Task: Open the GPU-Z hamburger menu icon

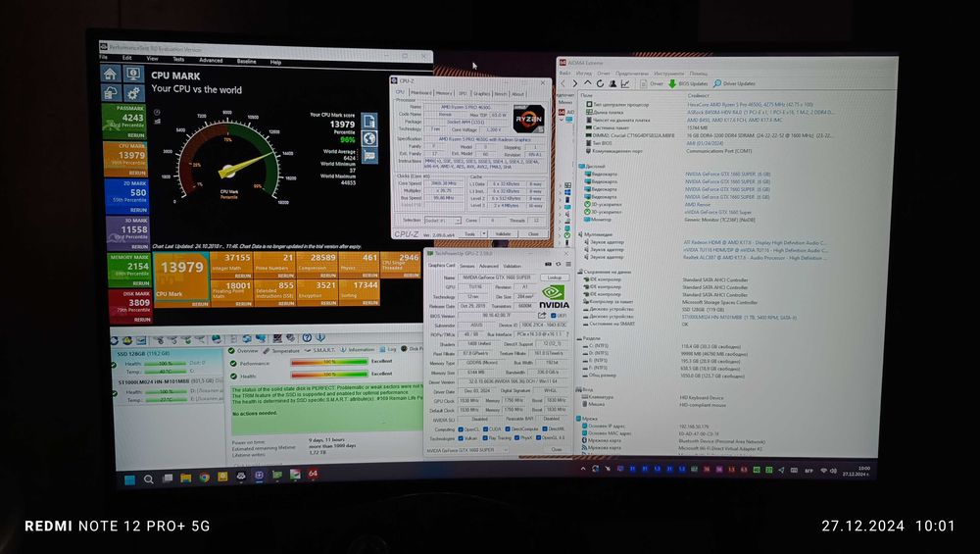Action: [567, 265]
